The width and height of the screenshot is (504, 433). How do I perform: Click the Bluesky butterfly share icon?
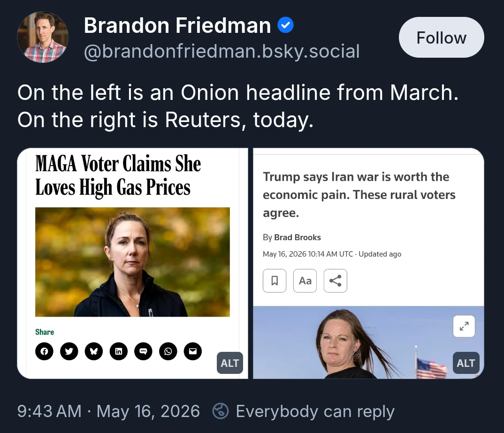tap(94, 351)
